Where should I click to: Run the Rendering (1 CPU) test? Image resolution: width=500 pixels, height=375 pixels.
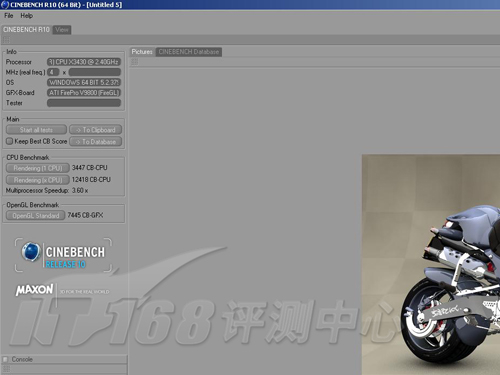pos(38,168)
